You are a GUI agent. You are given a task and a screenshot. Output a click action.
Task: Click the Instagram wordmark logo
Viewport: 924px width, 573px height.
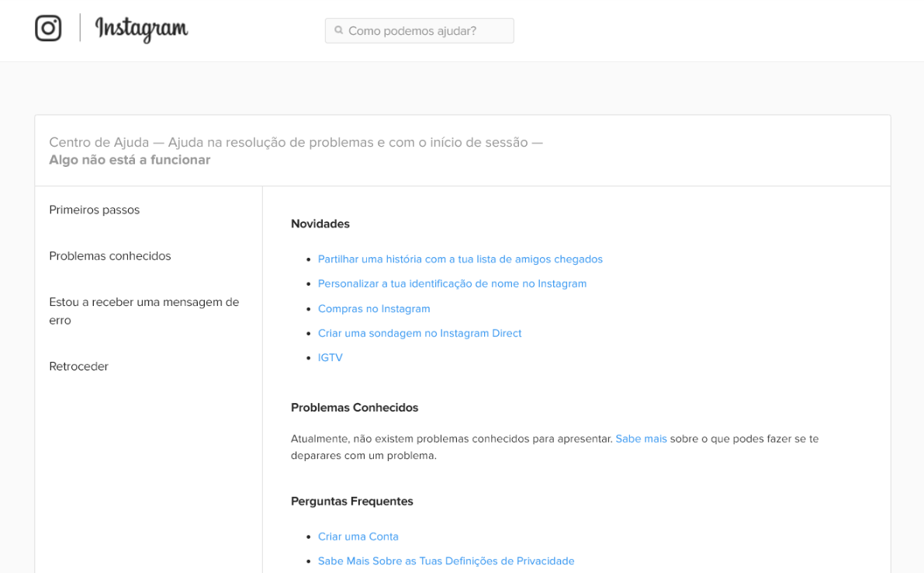(141, 29)
